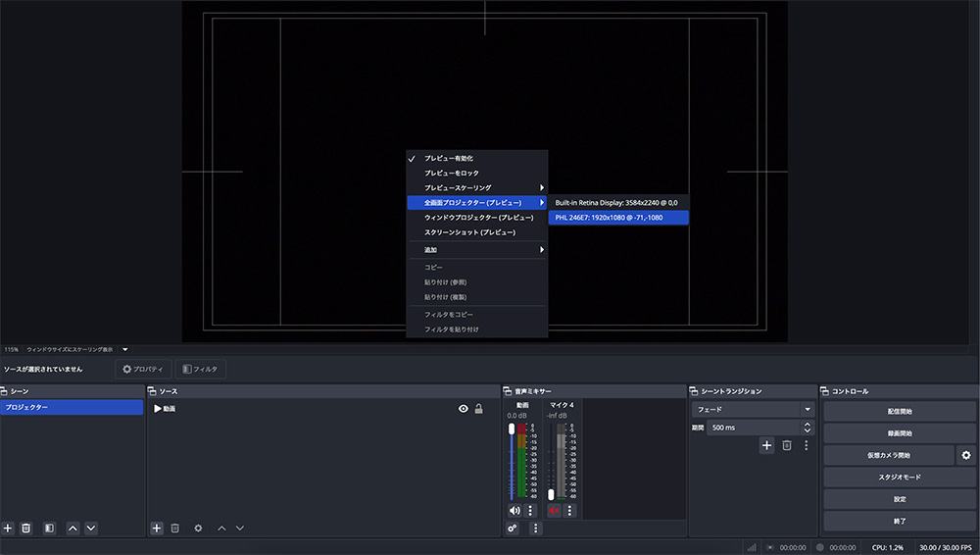Hide the 動画 source using eye icon
The image size is (980, 555).
(464, 409)
